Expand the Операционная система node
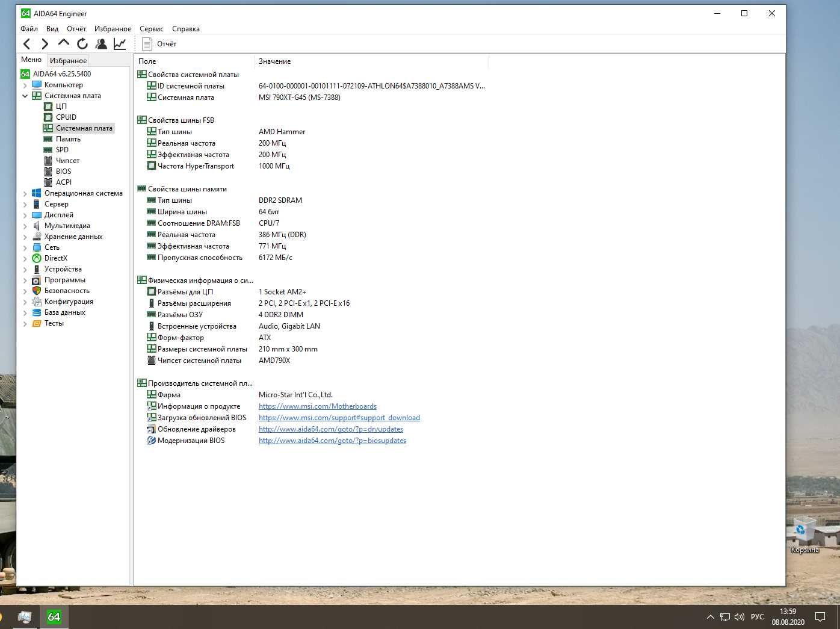The height and width of the screenshot is (629, 840). click(x=25, y=193)
